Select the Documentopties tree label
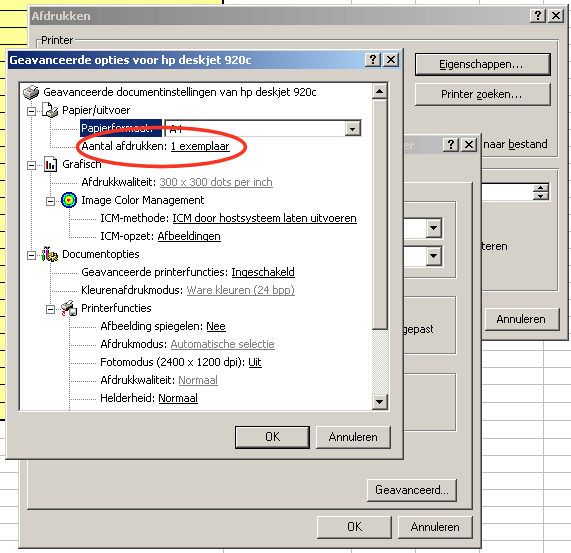The height and width of the screenshot is (553, 571). [101, 254]
